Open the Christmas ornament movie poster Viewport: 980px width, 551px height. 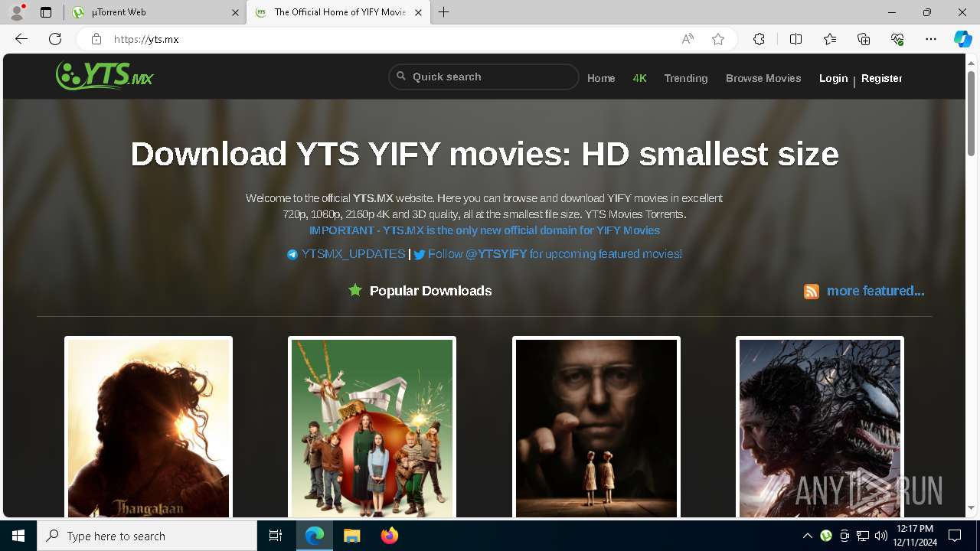click(x=372, y=427)
